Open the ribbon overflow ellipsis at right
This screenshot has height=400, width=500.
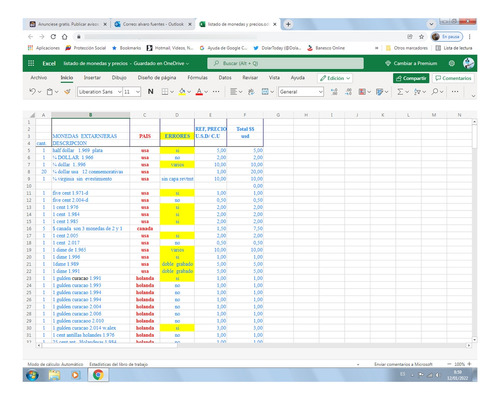tap(455, 91)
